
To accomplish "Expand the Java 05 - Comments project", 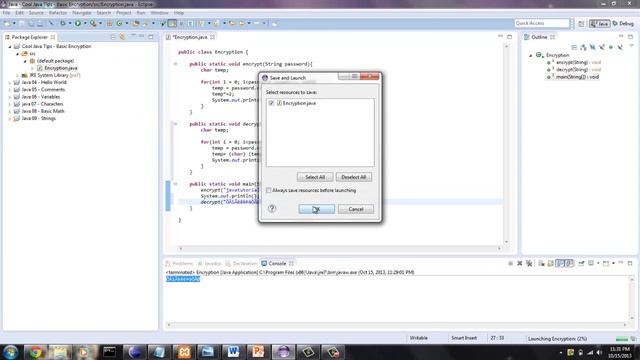I will (10, 90).
